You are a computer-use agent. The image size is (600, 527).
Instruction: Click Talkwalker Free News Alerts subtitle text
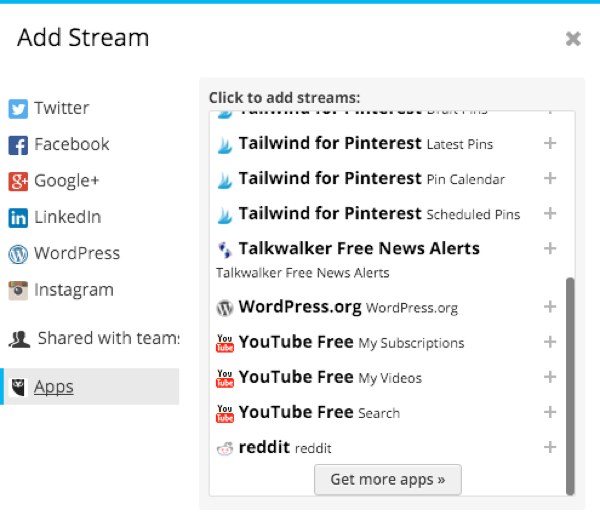pos(303,273)
